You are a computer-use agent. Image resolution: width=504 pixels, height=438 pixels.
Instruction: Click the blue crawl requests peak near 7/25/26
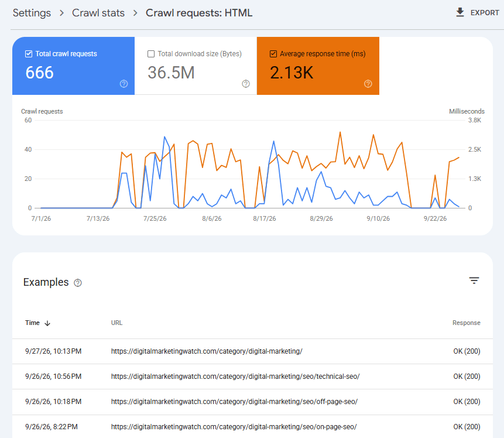[164, 137]
